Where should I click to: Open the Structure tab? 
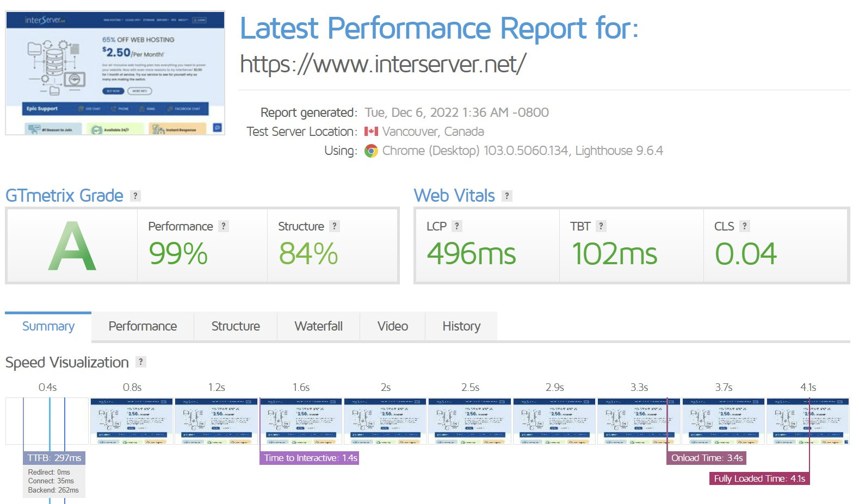click(x=236, y=326)
